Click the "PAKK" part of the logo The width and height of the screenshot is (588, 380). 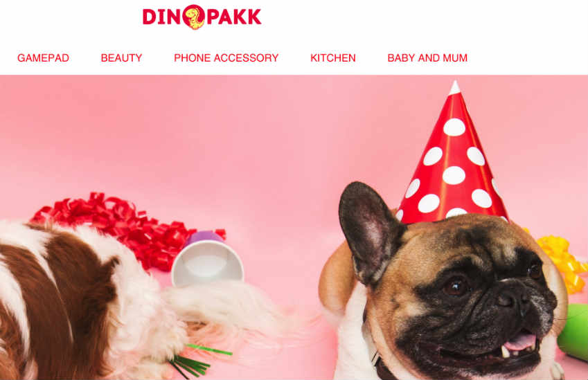(234, 17)
